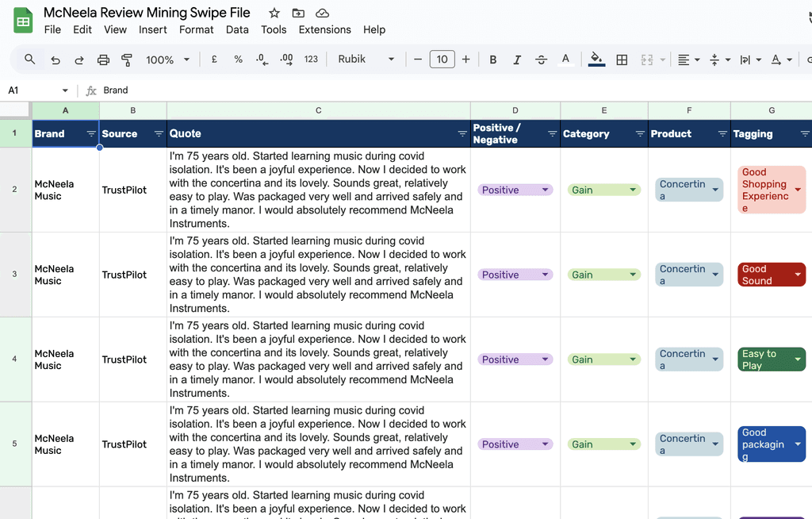Undo the last action
The width and height of the screenshot is (812, 519).
56,60
